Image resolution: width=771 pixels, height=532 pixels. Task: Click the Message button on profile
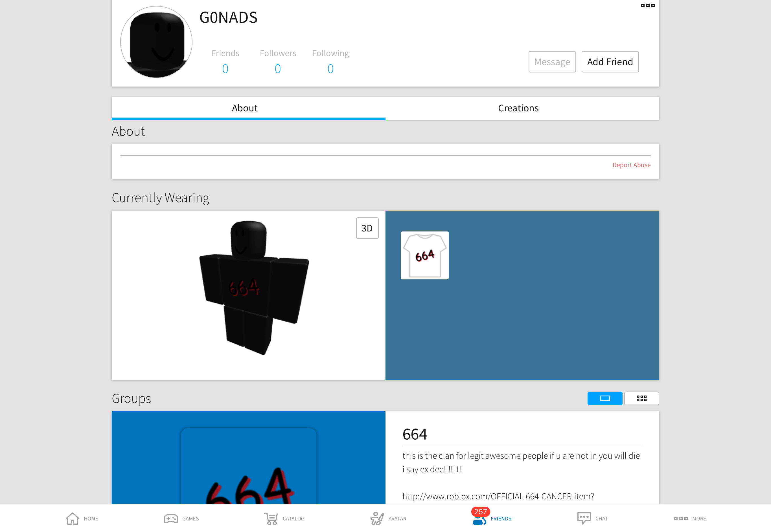[x=551, y=61]
